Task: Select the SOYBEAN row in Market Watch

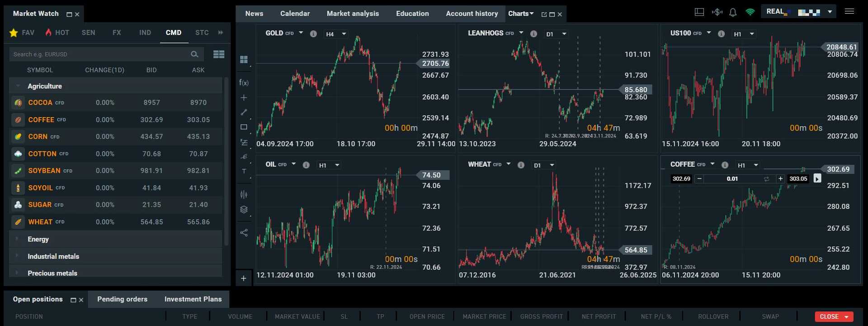Action: (x=116, y=171)
